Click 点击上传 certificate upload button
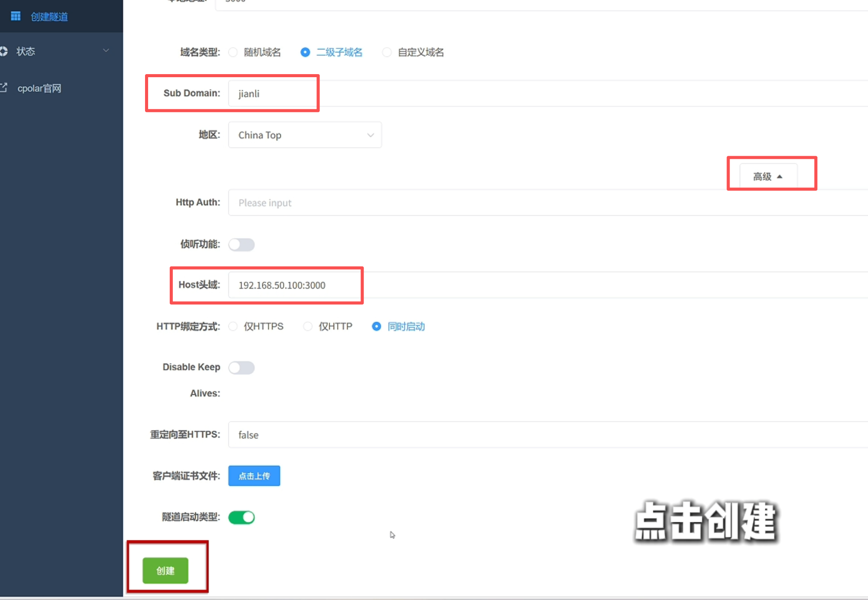The image size is (868, 600). (x=254, y=476)
